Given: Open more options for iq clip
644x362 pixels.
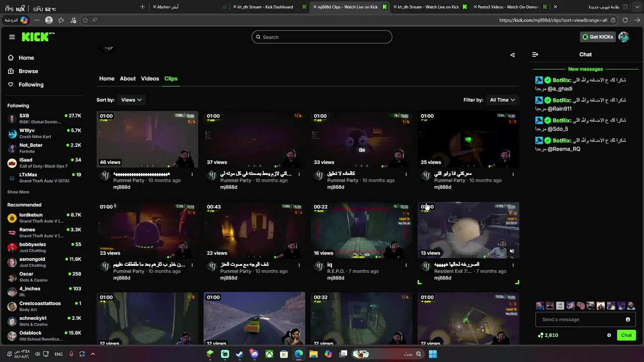Looking at the screenshot, I should click(406, 265).
